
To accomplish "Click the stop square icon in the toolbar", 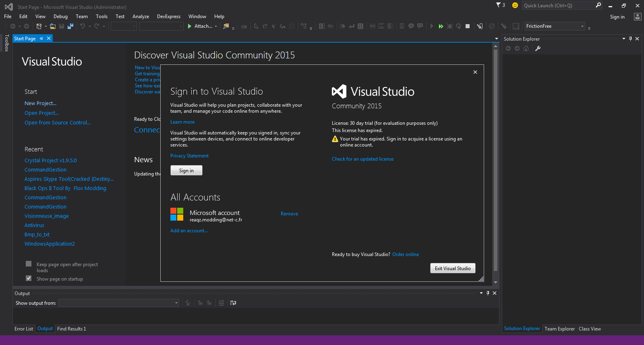I will tap(468, 26).
